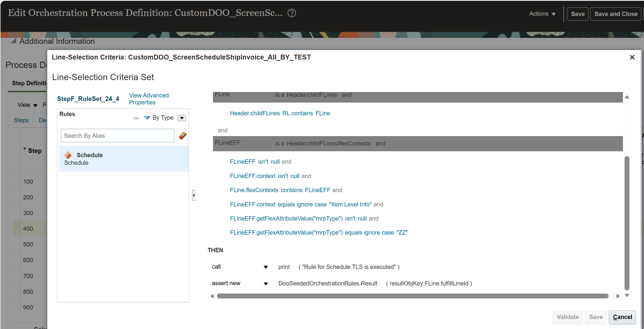Screen dimensions: 644x329
Task: Open the call action dropdown
Action: tap(266, 267)
